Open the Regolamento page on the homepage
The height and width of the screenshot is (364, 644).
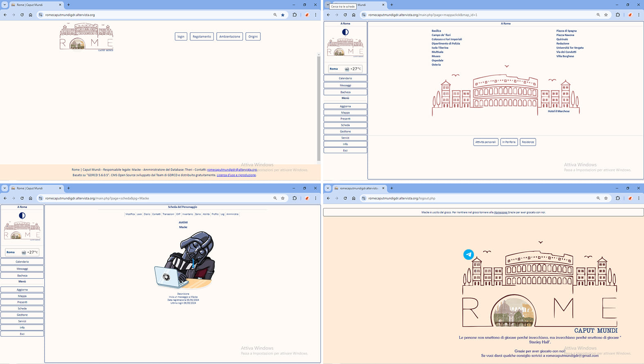202,36
